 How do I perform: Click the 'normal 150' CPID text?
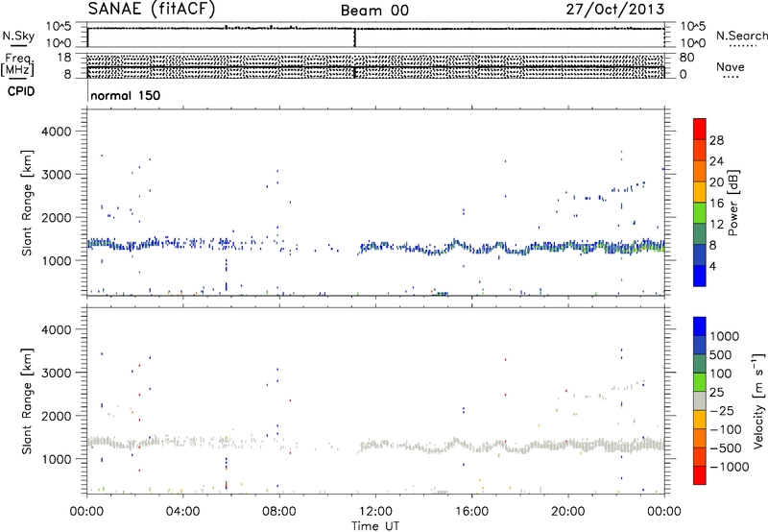click(126, 95)
